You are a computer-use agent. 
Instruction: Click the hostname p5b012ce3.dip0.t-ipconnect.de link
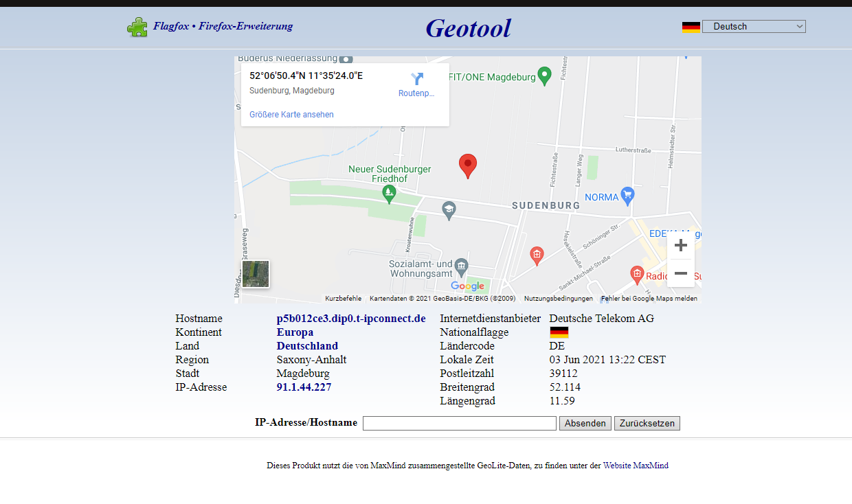[351, 319]
